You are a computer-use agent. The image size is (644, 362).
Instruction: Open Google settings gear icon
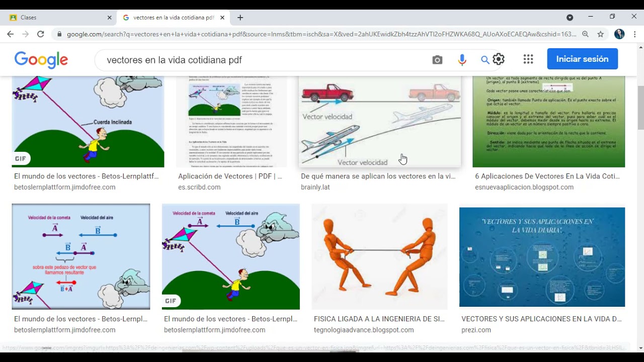pos(499,59)
